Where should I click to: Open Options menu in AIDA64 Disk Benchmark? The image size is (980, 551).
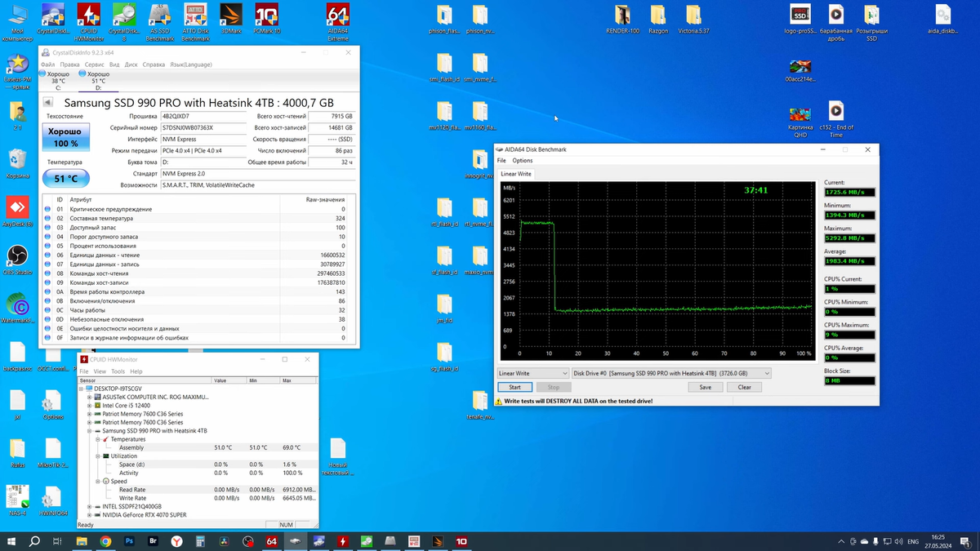coord(523,161)
